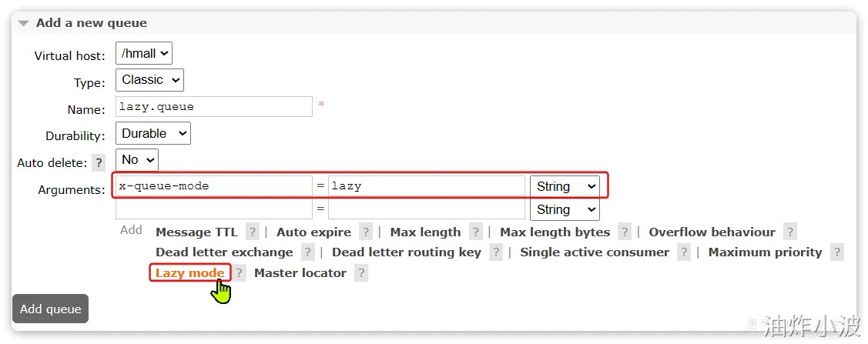Open help for Auto expire

(x=365, y=232)
